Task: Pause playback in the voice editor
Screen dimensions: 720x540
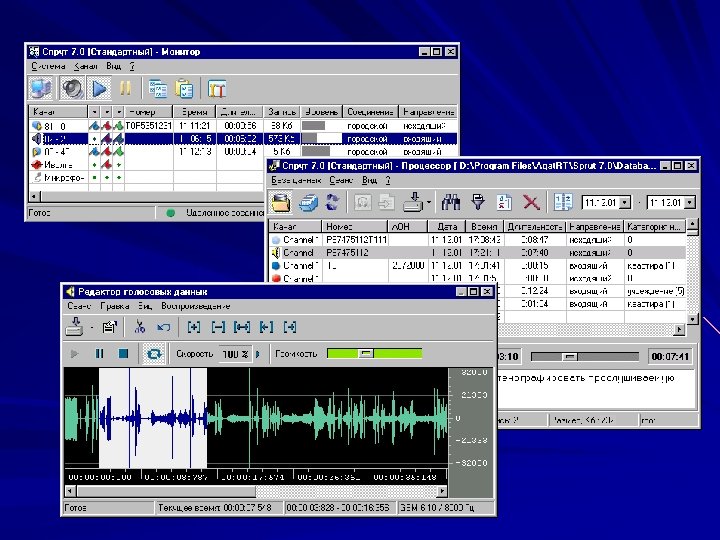Action: point(99,353)
